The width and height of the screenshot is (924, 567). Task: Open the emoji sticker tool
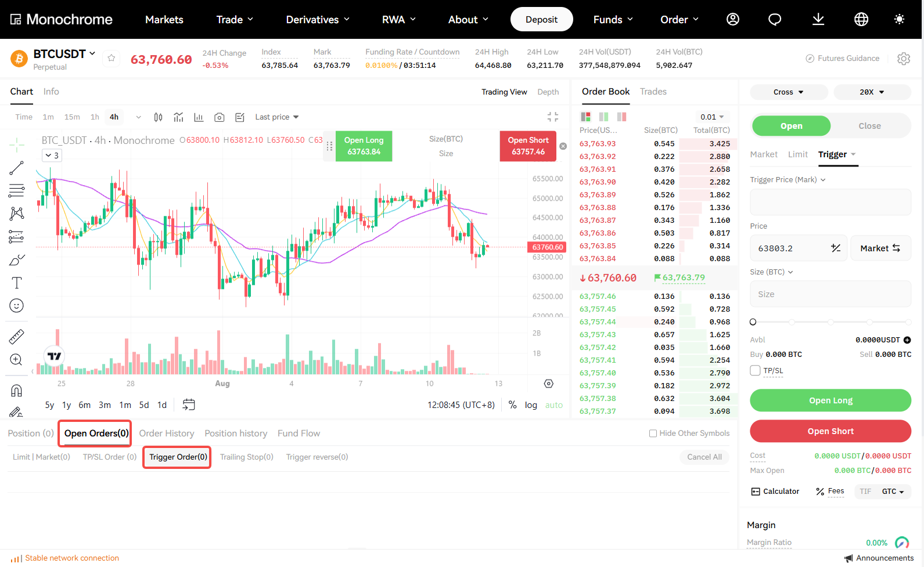[x=16, y=305]
